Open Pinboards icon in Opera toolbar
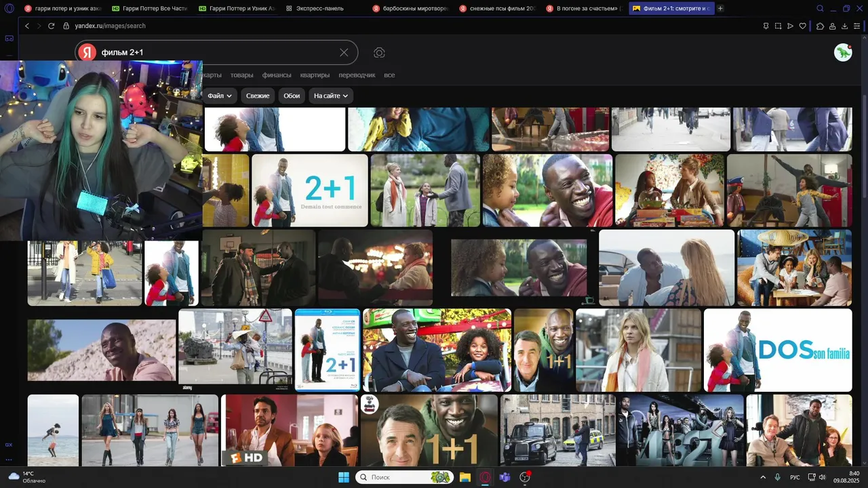The image size is (868, 488). [766, 26]
